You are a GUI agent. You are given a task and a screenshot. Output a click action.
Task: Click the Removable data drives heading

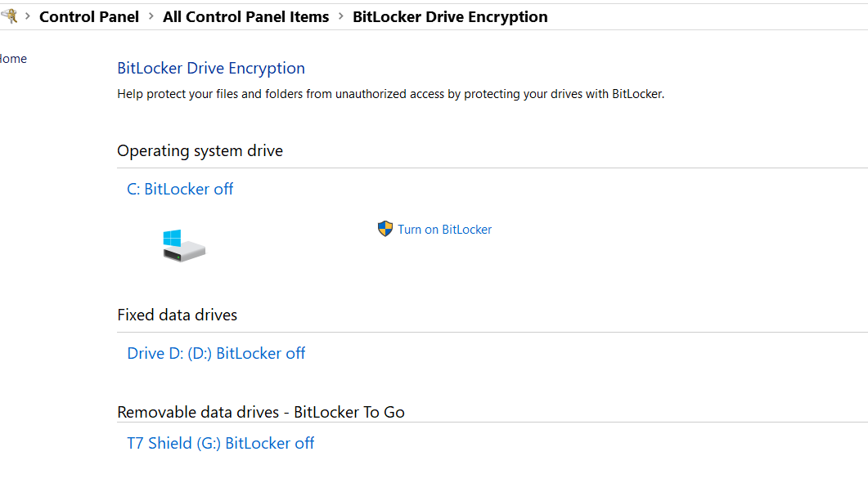coord(260,412)
